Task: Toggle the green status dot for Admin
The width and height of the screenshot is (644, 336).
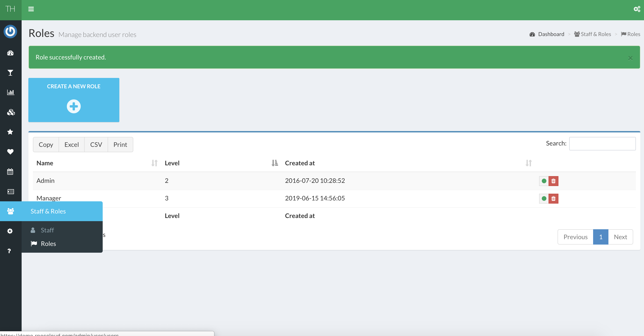Action: (x=544, y=181)
